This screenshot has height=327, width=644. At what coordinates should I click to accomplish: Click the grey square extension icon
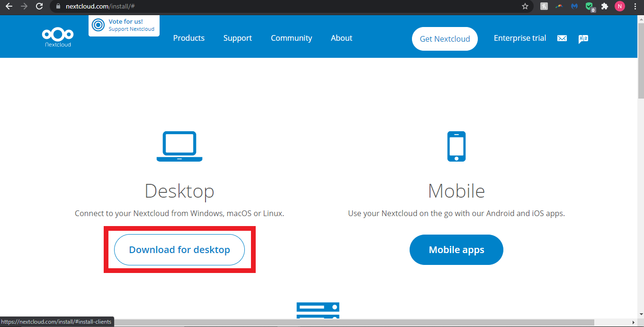[544, 7]
